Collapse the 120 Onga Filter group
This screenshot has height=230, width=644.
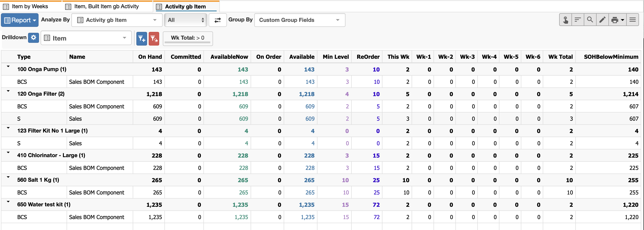tap(8, 91)
